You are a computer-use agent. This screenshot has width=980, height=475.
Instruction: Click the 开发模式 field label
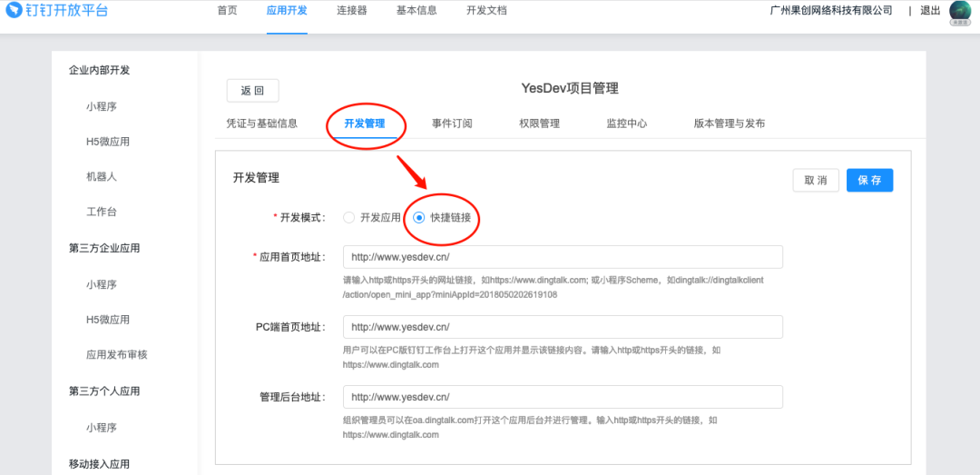tap(299, 218)
